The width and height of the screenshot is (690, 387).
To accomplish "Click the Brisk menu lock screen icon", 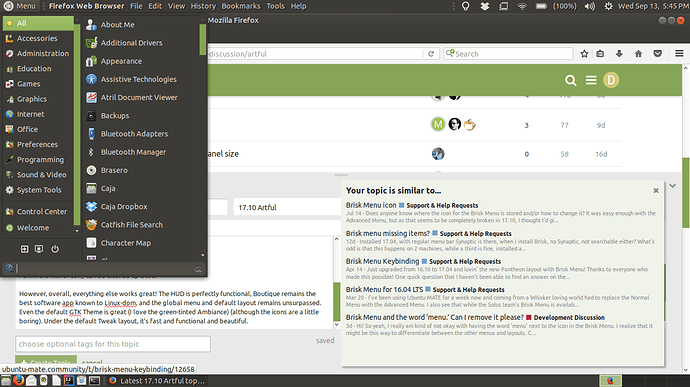I will (x=39, y=249).
